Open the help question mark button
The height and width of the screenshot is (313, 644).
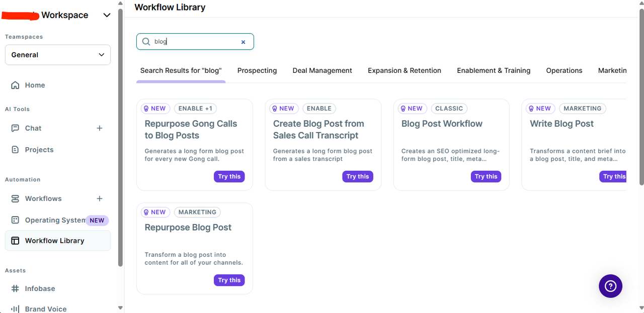point(610,286)
